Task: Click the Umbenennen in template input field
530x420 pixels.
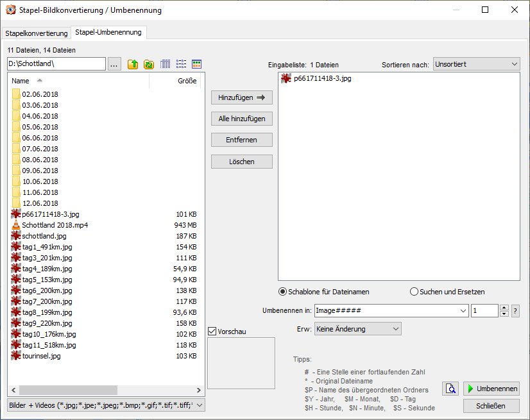Action: pyautogui.click(x=386, y=310)
